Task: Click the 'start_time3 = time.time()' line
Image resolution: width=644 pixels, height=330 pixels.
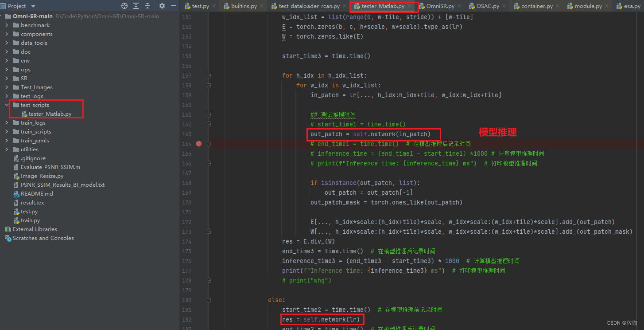Action: coord(326,56)
